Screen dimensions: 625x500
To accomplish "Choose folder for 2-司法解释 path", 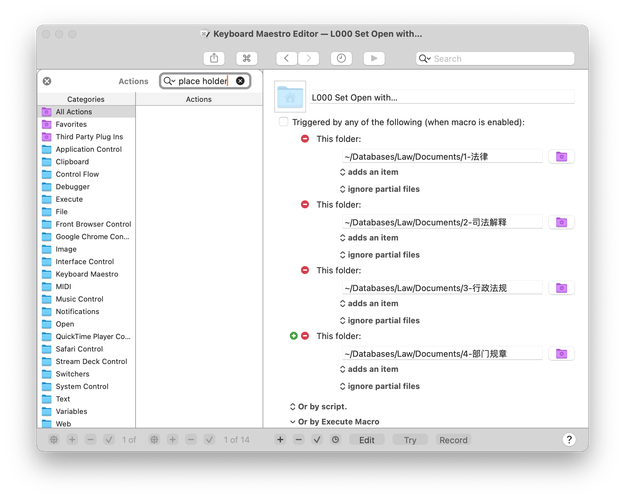I will coord(561,222).
